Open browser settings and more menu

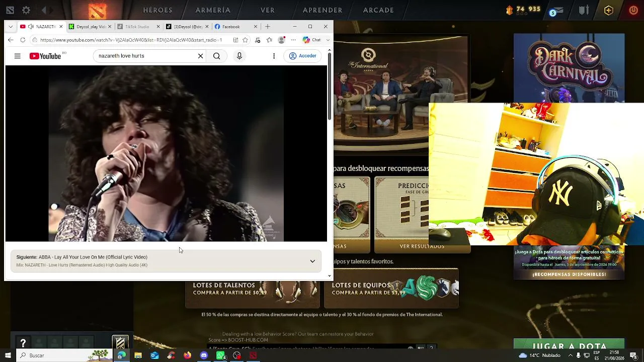[x=293, y=40]
